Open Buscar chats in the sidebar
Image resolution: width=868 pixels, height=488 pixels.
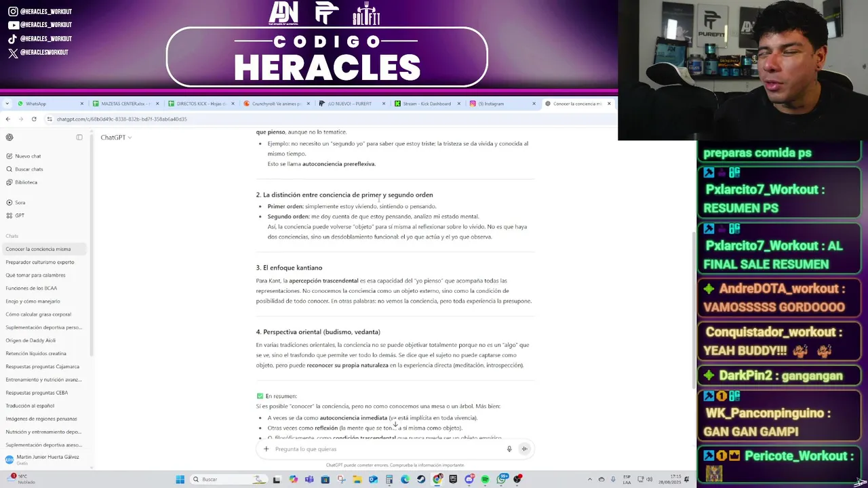pos(24,169)
